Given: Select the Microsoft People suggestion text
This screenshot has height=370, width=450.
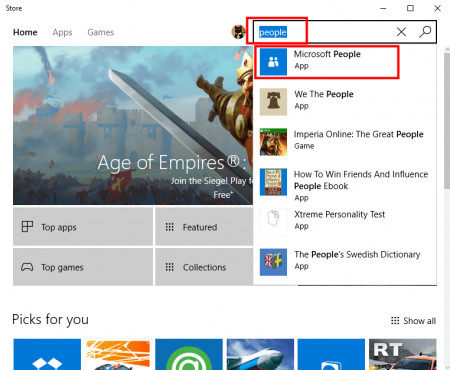Looking at the screenshot, I should [x=327, y=54].
